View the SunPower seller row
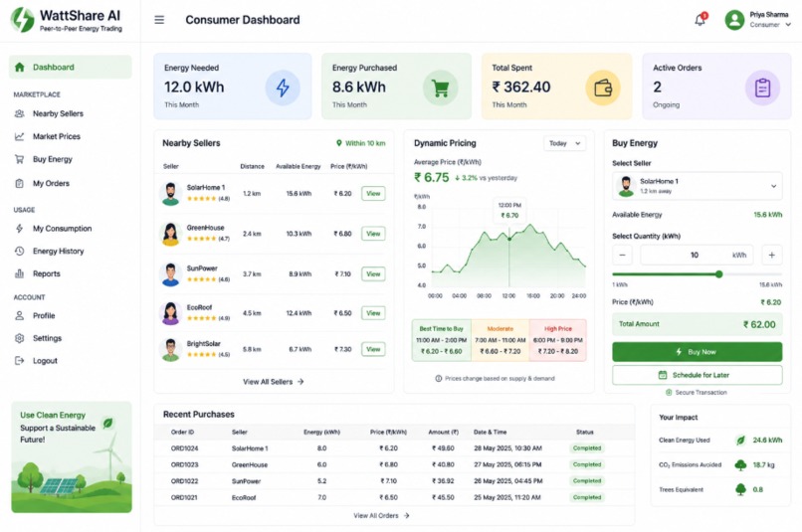802x532 pixels. (x=373, y=273)
